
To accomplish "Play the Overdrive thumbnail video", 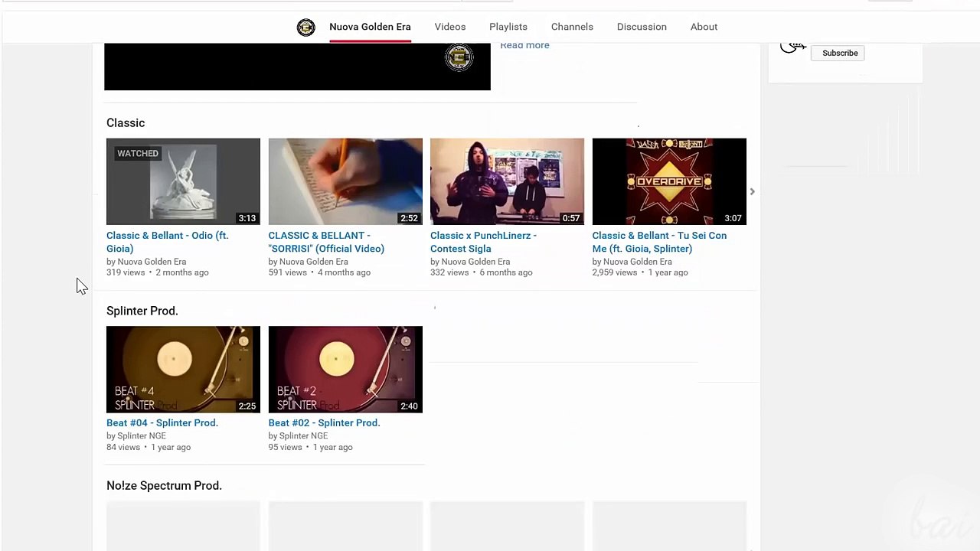I will (x=669, y=181).
